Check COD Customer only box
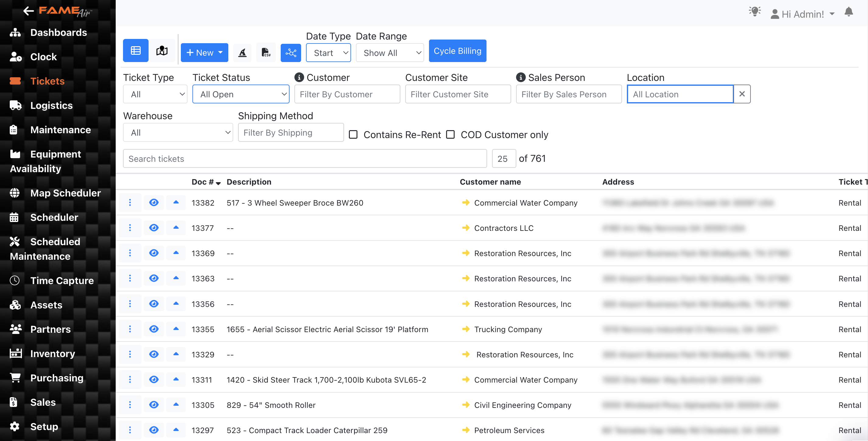 point(450,135)
